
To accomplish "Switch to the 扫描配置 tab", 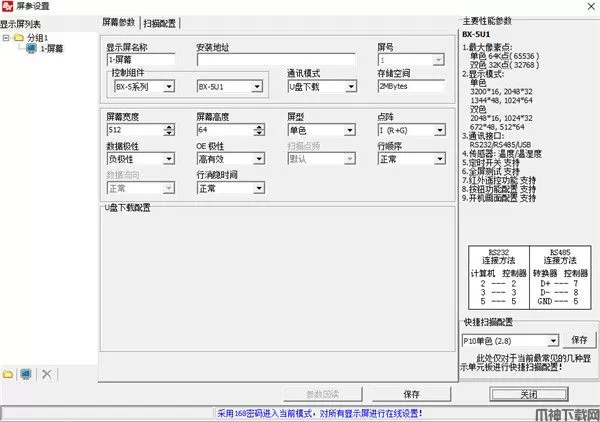I will (160, 23).
